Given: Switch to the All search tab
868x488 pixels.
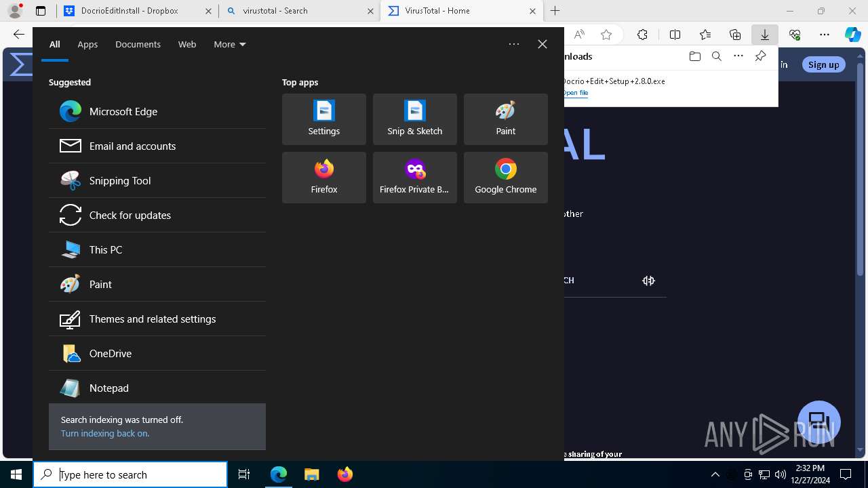Looking at the screenshot, I should tap(55, 44).
